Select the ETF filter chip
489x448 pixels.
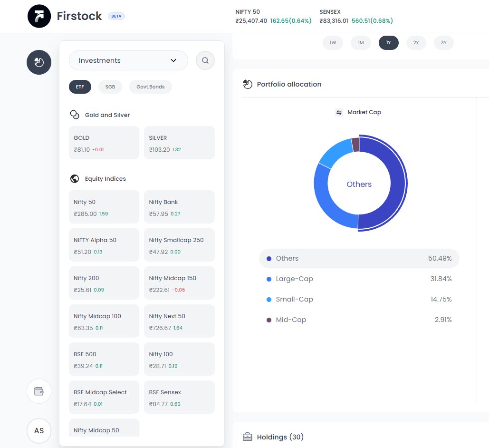80,87
